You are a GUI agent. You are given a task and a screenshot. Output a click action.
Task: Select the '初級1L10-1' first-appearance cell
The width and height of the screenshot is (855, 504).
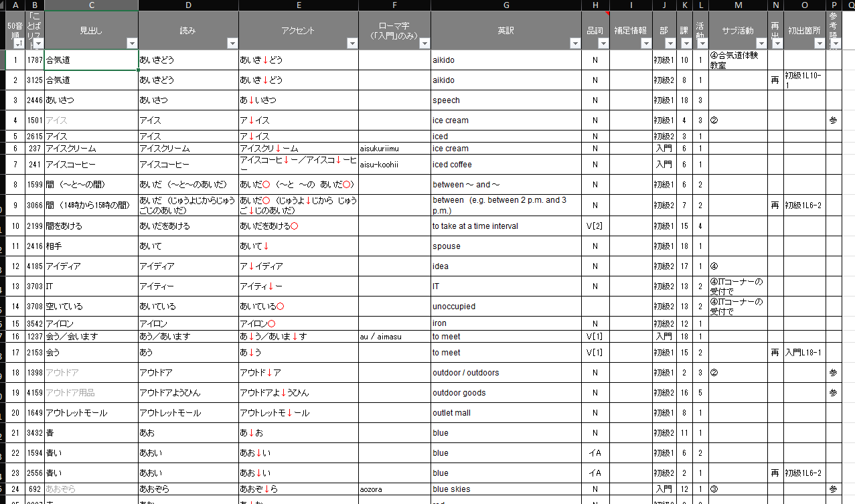point(804,80)
